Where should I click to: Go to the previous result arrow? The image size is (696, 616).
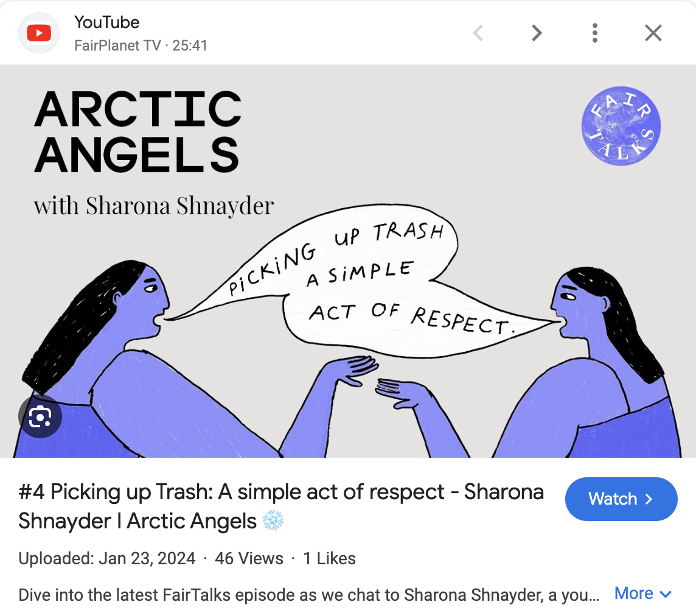(x=478, y=33)
